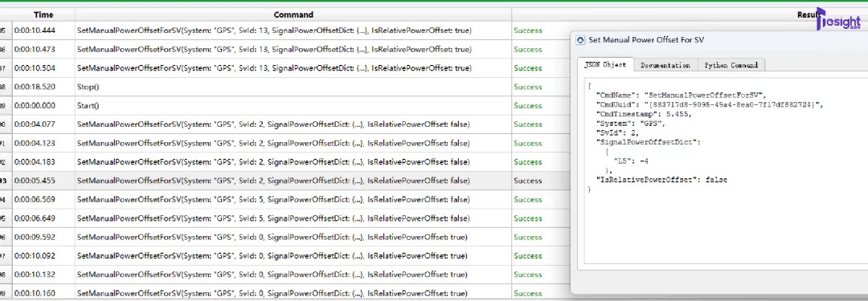This screenshot has width=868, height=301.
Task: Switch to the Documentation tab
Action: coord(665,65)
